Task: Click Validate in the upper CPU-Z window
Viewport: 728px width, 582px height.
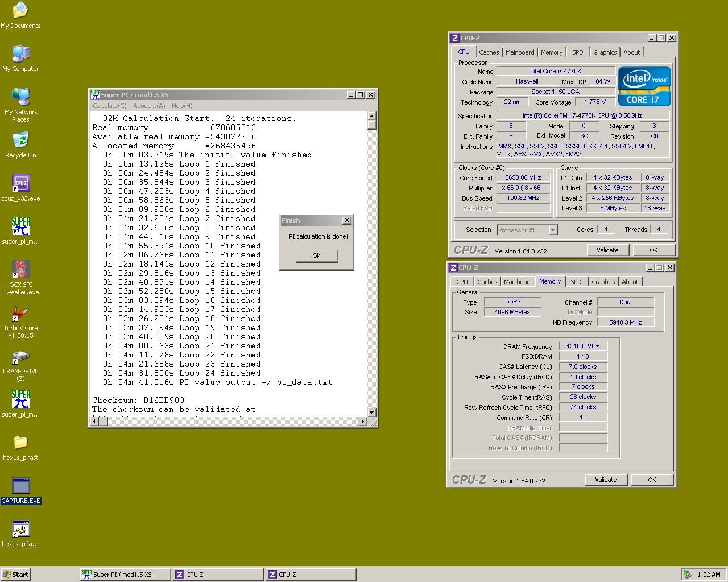Action: tap(607, 250)
